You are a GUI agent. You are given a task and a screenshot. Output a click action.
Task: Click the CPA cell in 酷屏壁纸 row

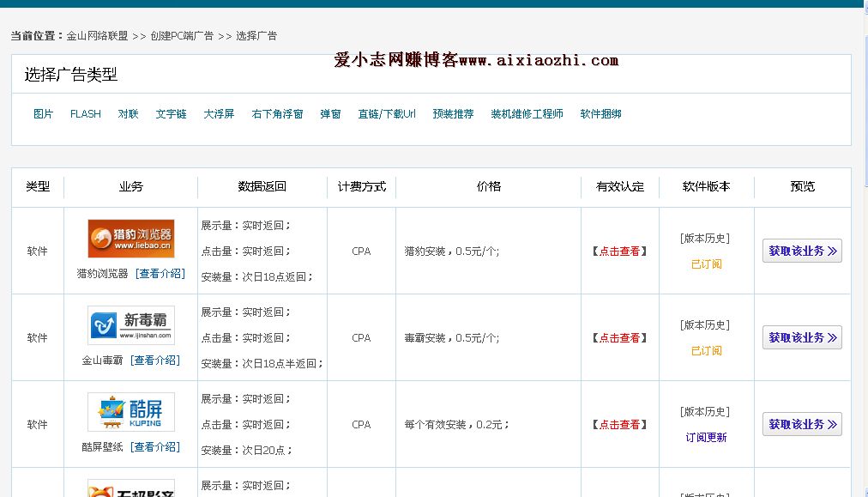pyautogui.click(x=361, y=424)
